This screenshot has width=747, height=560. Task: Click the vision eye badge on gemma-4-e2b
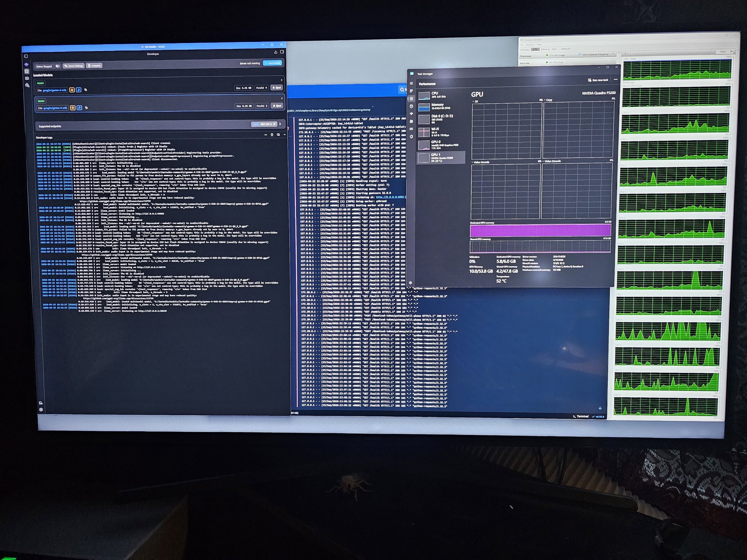72,90
